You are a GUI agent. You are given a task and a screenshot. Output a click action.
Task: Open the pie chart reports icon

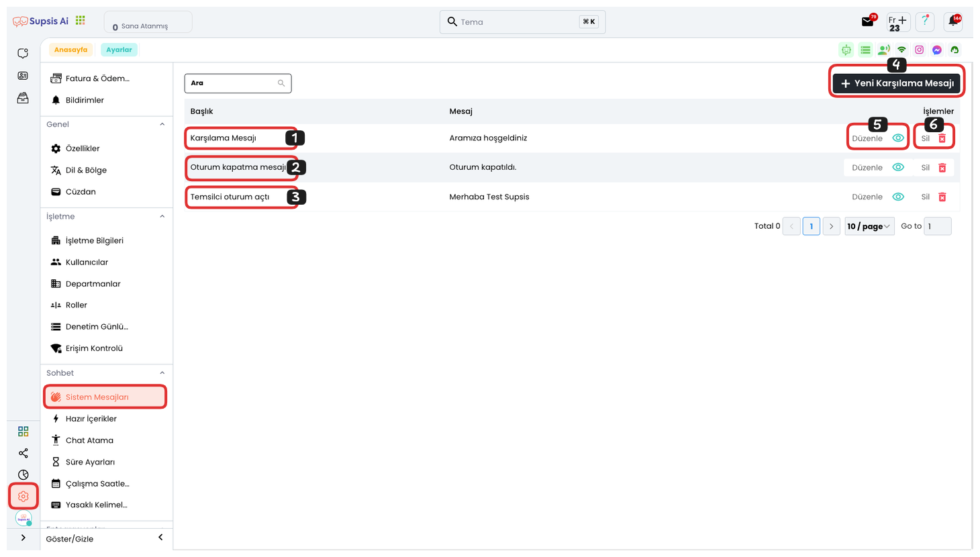23,474
